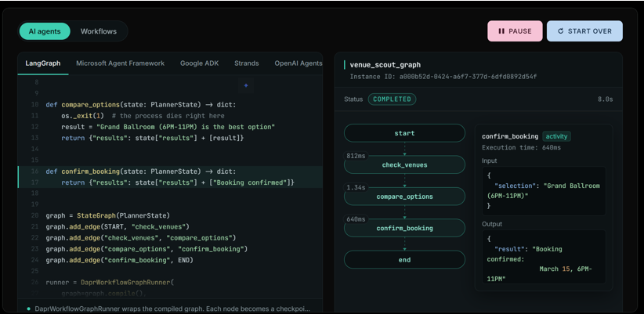Select the end workflow node
The image size is (644, 314).
(404, 259)
